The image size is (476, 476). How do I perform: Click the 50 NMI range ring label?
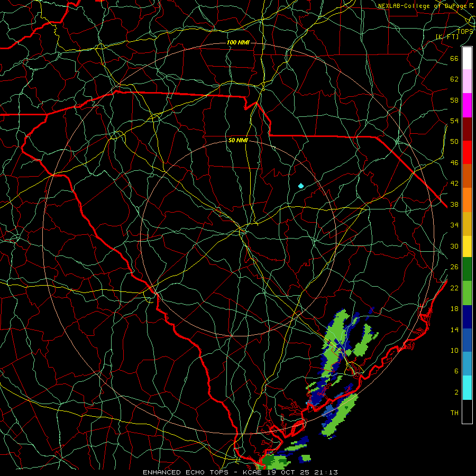tap(238, 140)
